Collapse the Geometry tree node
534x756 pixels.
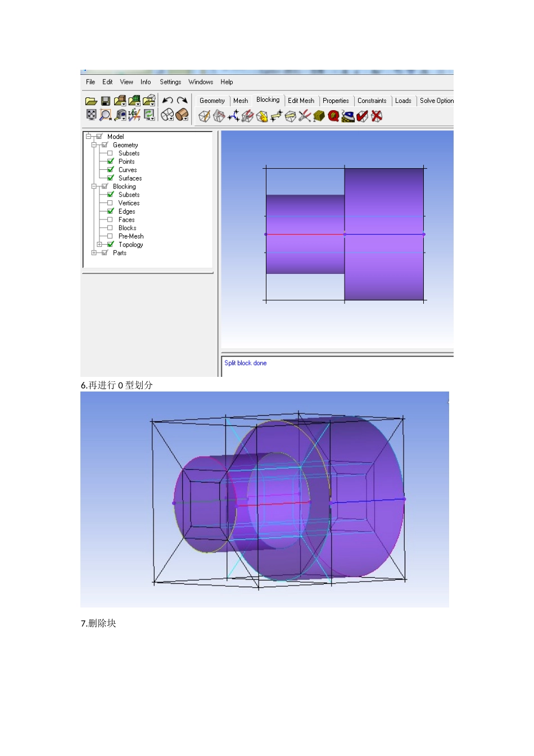(x=94, y=145)
